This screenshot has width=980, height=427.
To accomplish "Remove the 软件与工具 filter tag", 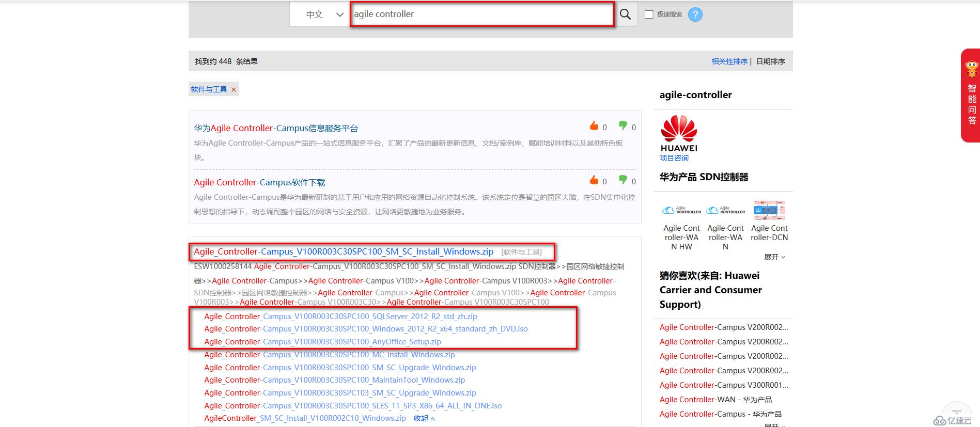I will pos(234,90).
